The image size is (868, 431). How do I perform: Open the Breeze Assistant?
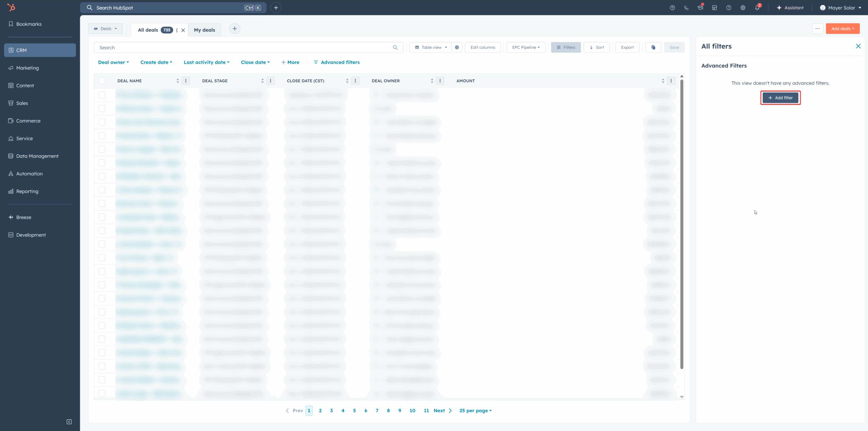[x=790, y=7]
